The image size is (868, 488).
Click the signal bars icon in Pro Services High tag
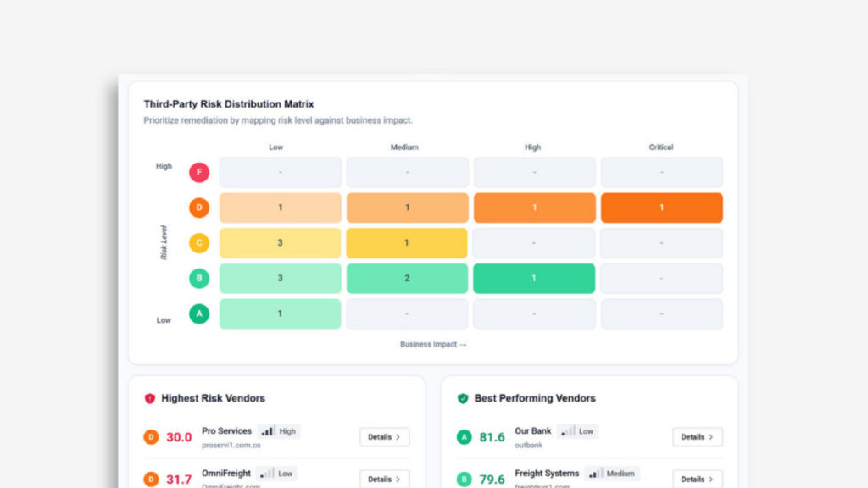(268, 431)
